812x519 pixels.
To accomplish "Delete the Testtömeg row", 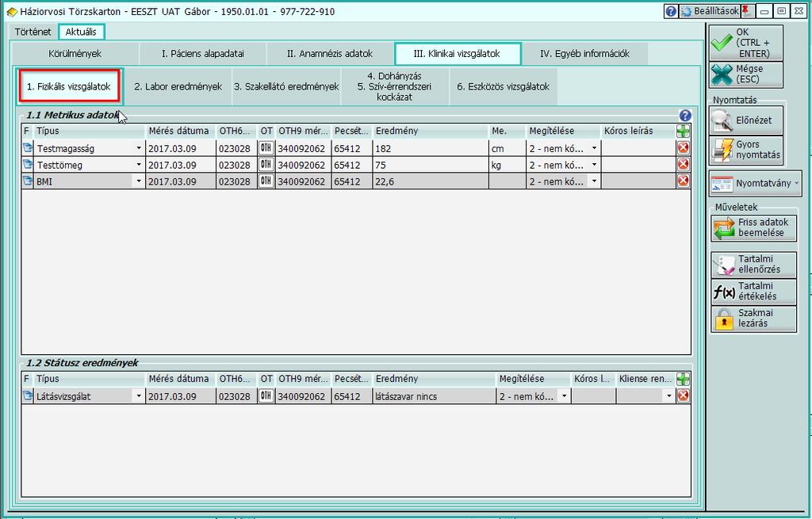I will click(683, 165).
